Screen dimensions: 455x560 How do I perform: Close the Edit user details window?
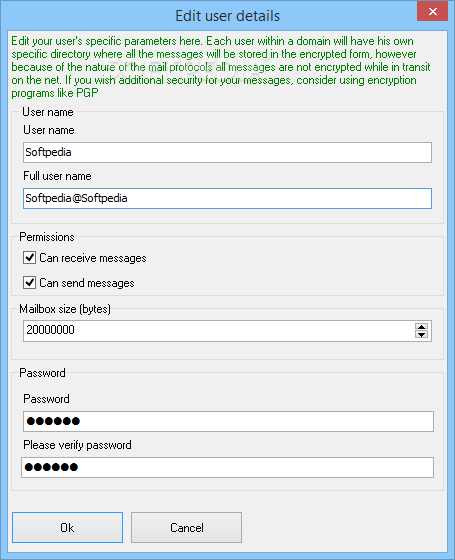[x=432, y=11]
